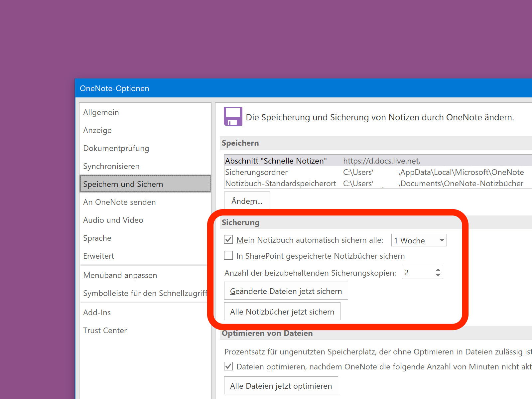Open Dokumentprüfung settings

tap(145, 148)
